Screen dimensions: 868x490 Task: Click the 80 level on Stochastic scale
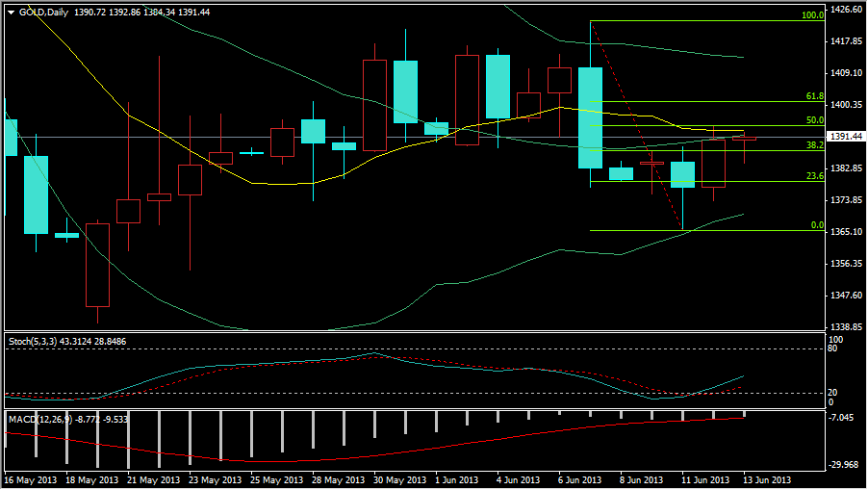(833, 348)
